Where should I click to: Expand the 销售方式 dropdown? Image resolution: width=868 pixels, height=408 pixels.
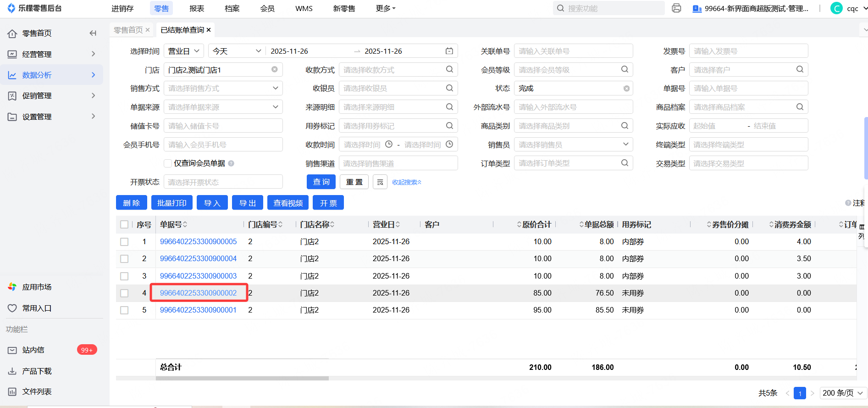pyautogui.click(x=275, y=88)
